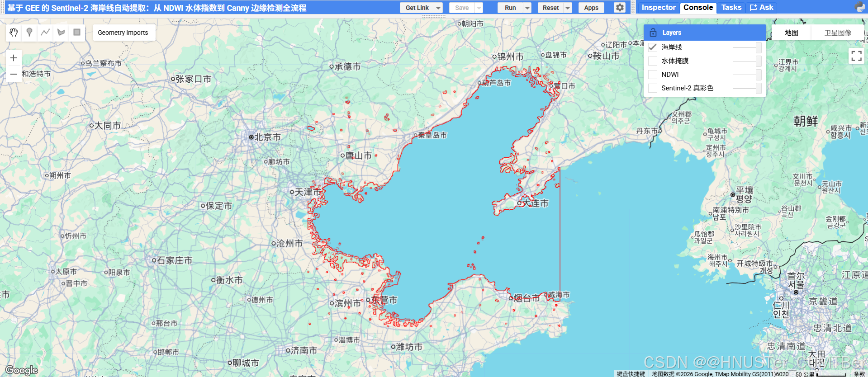The height and width of the screenshot is (377, 868).
Task: Enable the 水体掩膜 layer checkbox
Action: pyautogui.click(x=653, y=61)
